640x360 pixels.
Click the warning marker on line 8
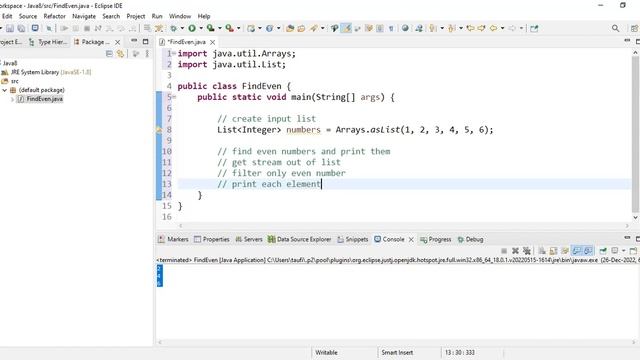click(159, 130)
